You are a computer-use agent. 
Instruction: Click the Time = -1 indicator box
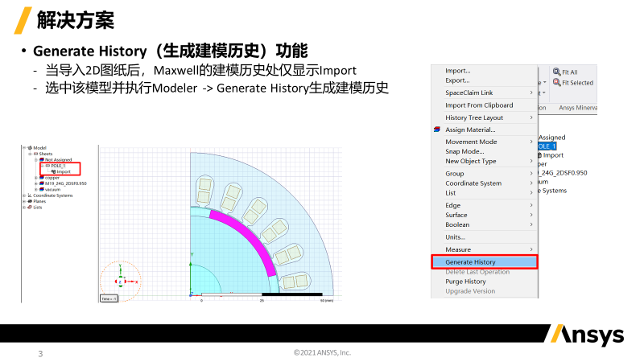(109, 298)
